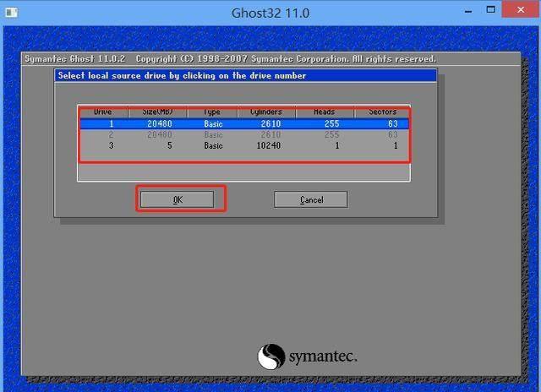The image size is (541, 392).
Task: Click the Size(MB) column header
Action: 158,112
